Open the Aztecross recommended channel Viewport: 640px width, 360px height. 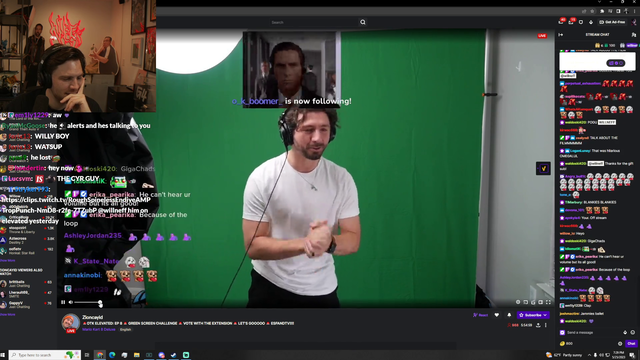(x=28, y=240)
